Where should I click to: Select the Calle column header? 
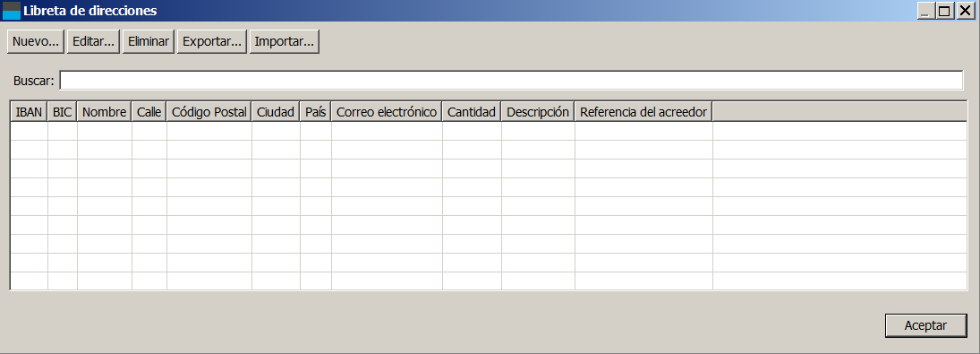149,112
